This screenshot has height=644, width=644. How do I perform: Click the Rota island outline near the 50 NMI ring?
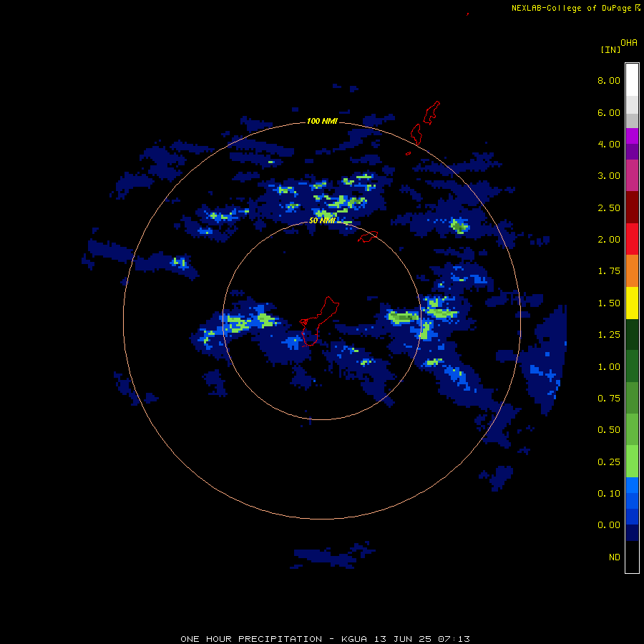pos(368,237)
